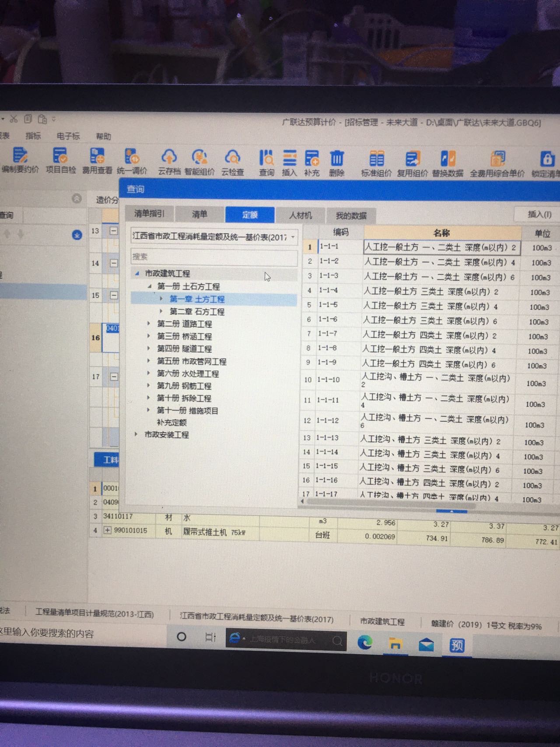560x747 pixels.
Task: Click the 插入(I) button in the query dialog
Action: click(x=539, y=214)
